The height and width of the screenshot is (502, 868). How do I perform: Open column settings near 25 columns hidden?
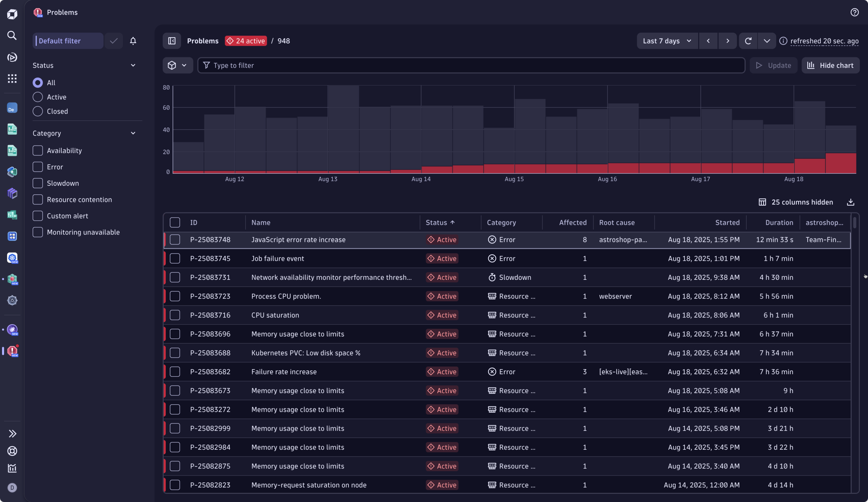(x=763, y=202)
